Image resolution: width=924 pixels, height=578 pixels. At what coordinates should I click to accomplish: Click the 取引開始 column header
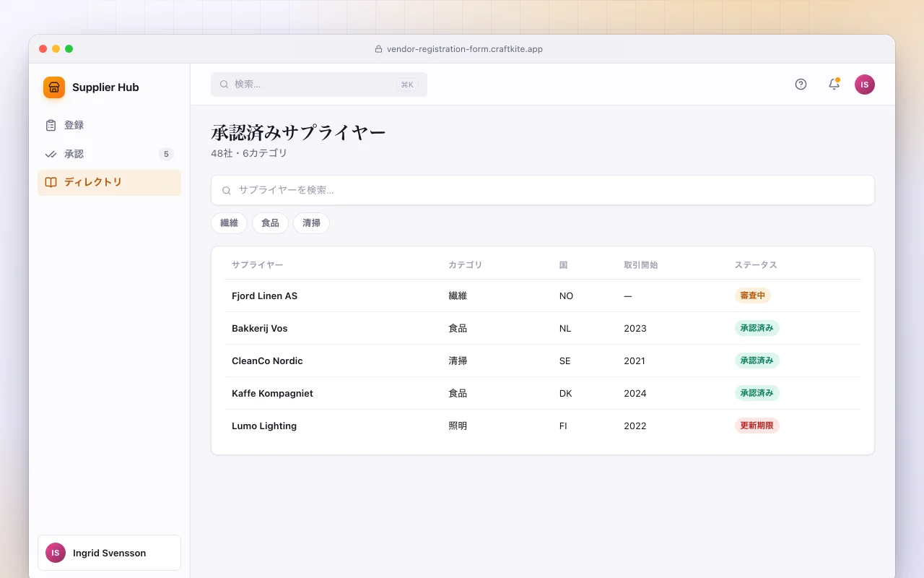641,265
